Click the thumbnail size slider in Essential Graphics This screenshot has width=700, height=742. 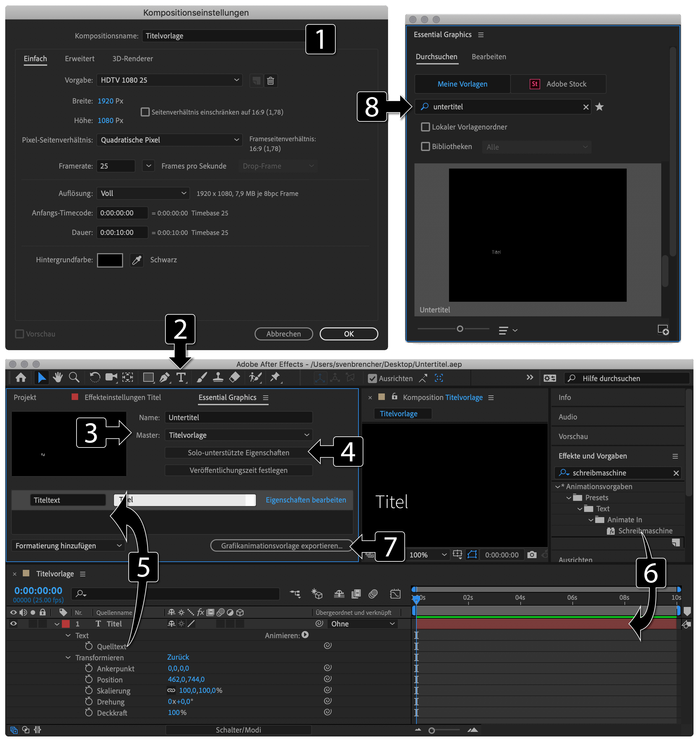click(x=460, y=329)
